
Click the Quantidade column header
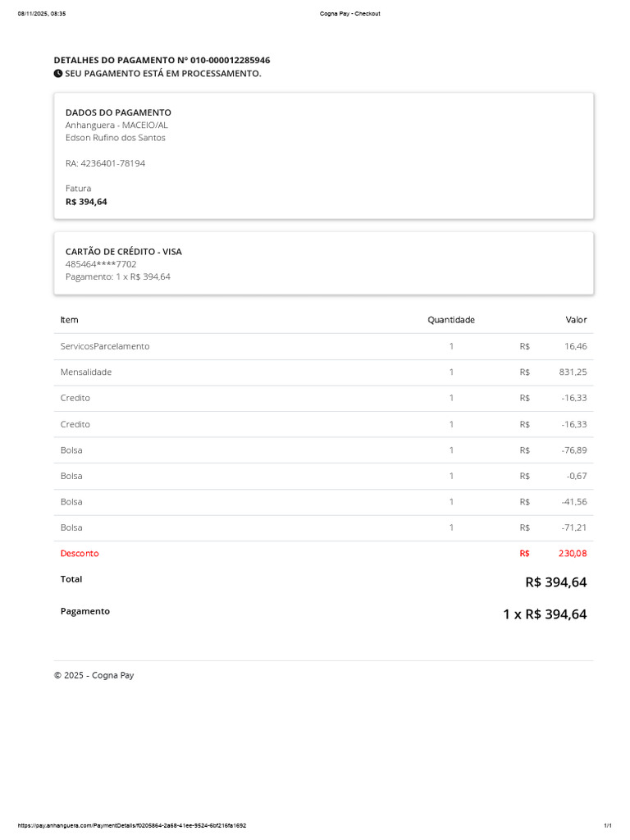451,320
